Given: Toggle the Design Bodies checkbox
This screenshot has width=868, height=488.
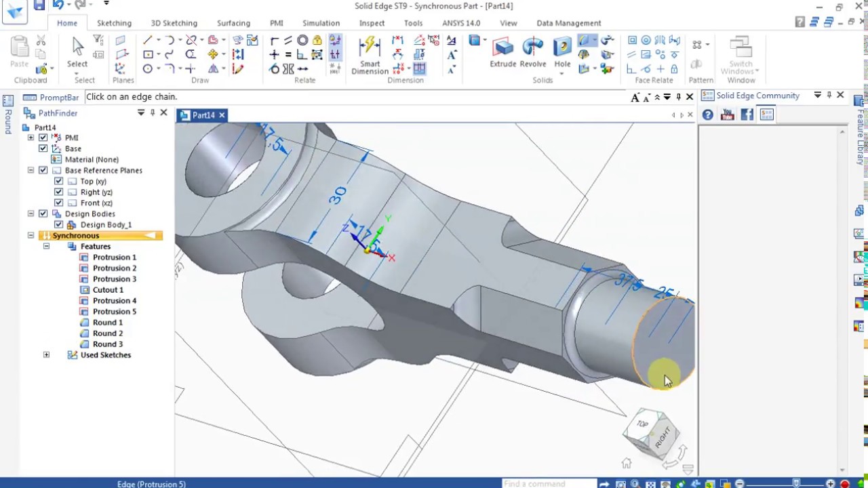Looking at the screenshot, I should (43, 213).
